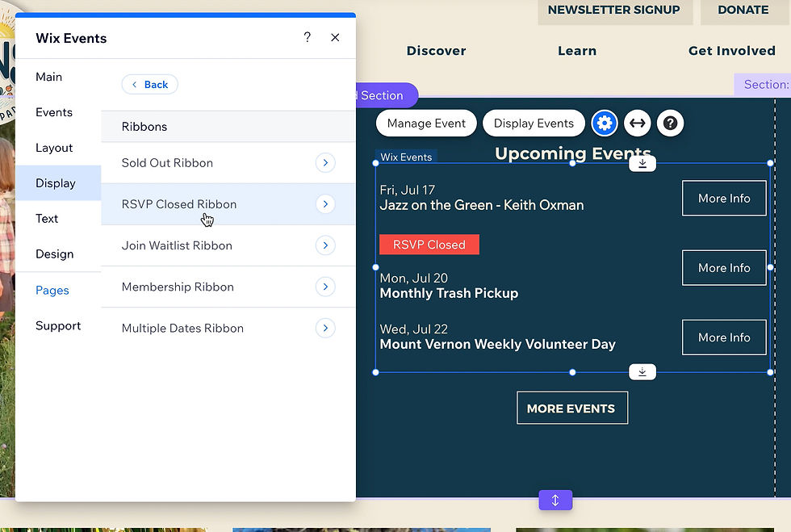Click the Upcoming Events heading
Viewport: 791px width, 532px height.
tap(572, 153)
